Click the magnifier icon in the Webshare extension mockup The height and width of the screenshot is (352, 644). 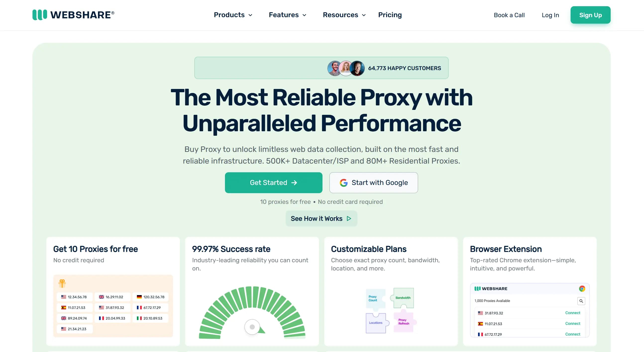tap(581, 301)
